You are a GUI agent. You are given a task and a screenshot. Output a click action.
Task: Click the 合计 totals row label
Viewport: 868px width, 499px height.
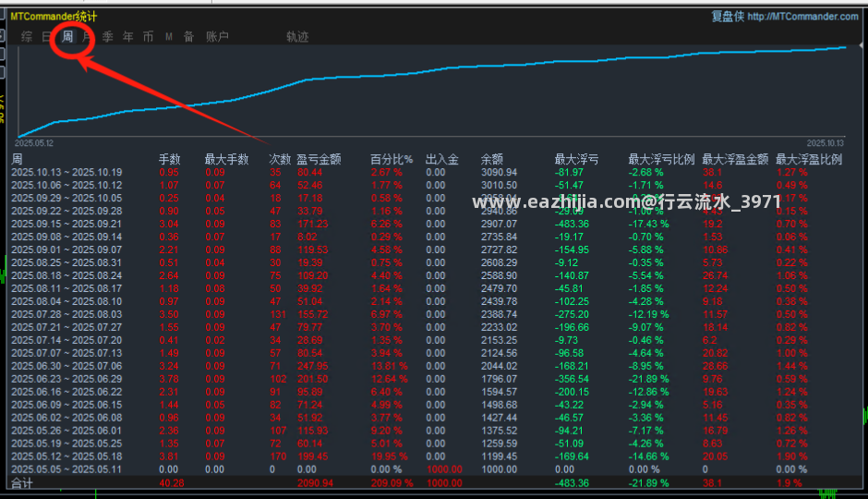pyautogui.click(x=22, y=483)
